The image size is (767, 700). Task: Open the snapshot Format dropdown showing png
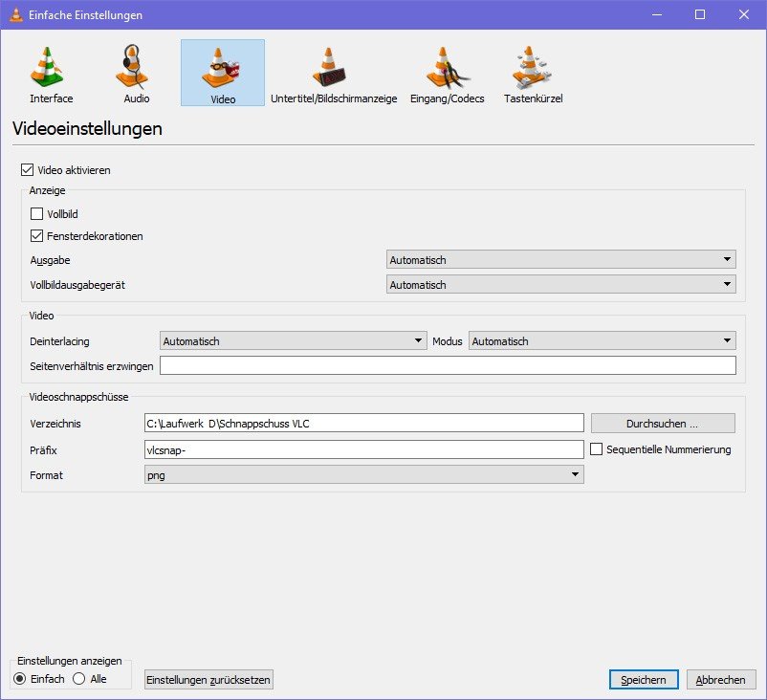(364, 474)
